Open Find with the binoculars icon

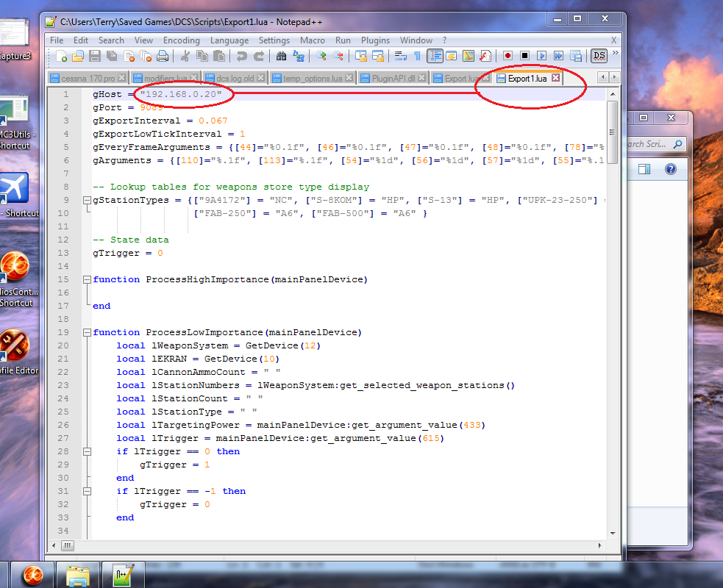tap(281, 56)
